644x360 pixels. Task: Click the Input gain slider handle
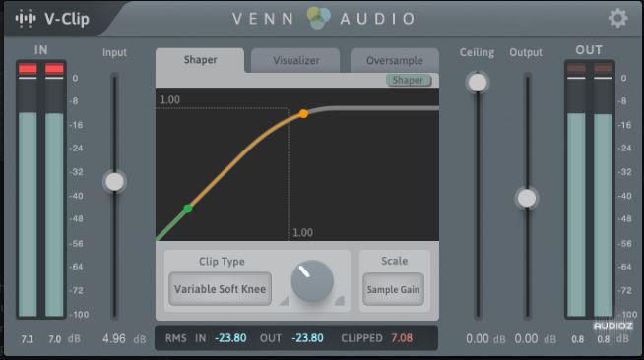(x=114, y=182)
